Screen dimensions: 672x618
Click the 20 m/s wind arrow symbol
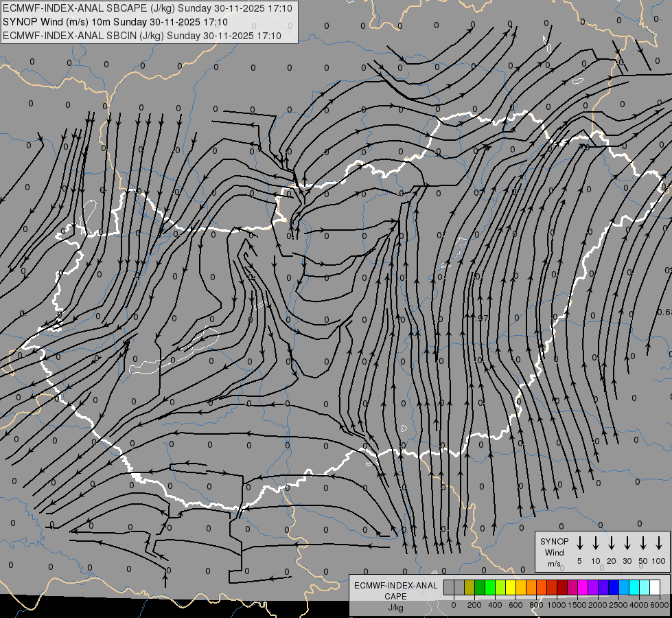pos(611,542)
